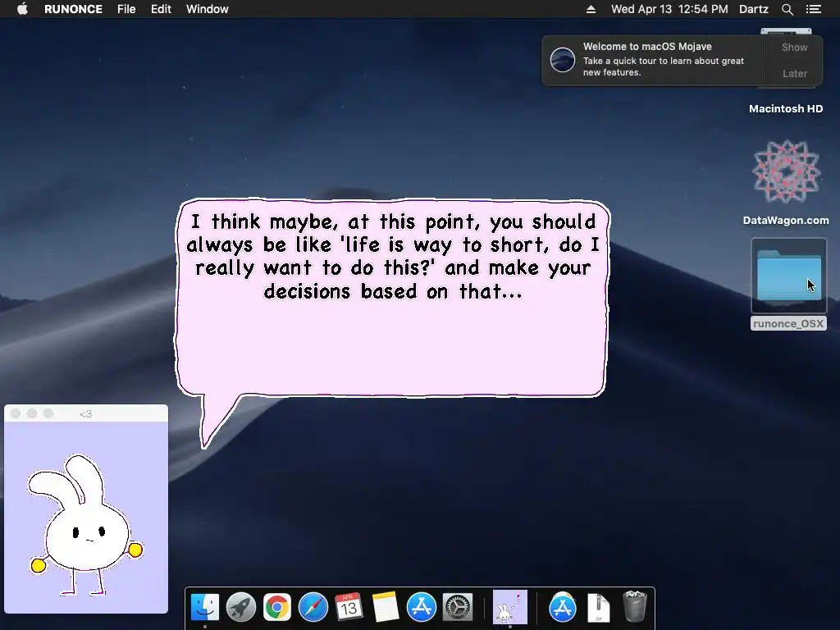Open the zip file in the Dock
This screenshot has width=840, height=630.
tap(598, 608)
